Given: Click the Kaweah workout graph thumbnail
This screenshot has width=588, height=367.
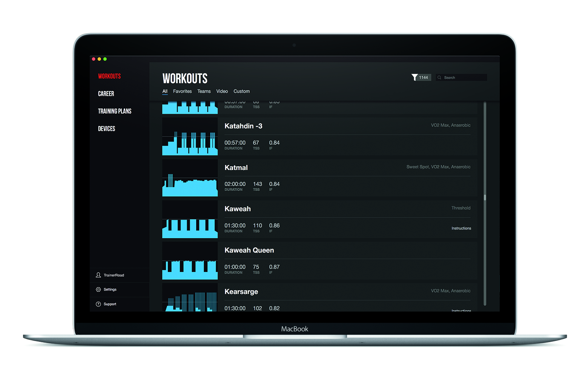Looking at the screenshot, I should point(190,219).
